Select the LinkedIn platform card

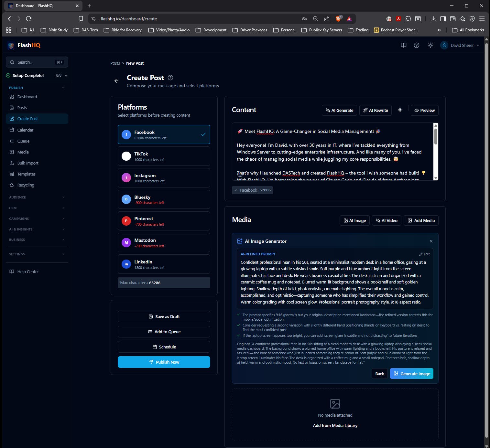click(x=164, y=264)
